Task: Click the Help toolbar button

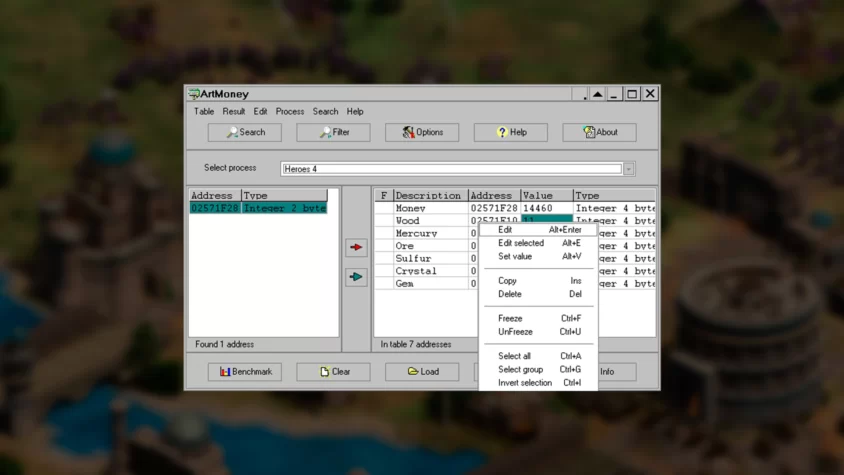Action: tap(511, 132)
